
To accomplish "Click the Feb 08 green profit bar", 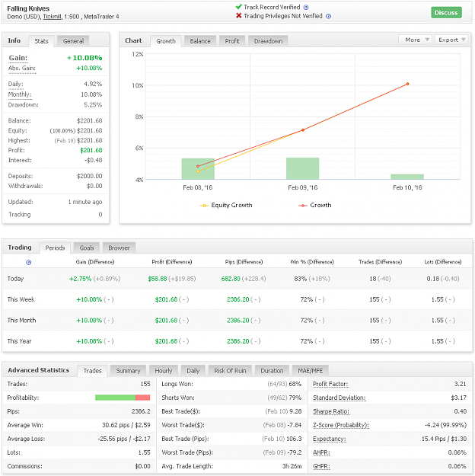I will [x=198, y=169].
